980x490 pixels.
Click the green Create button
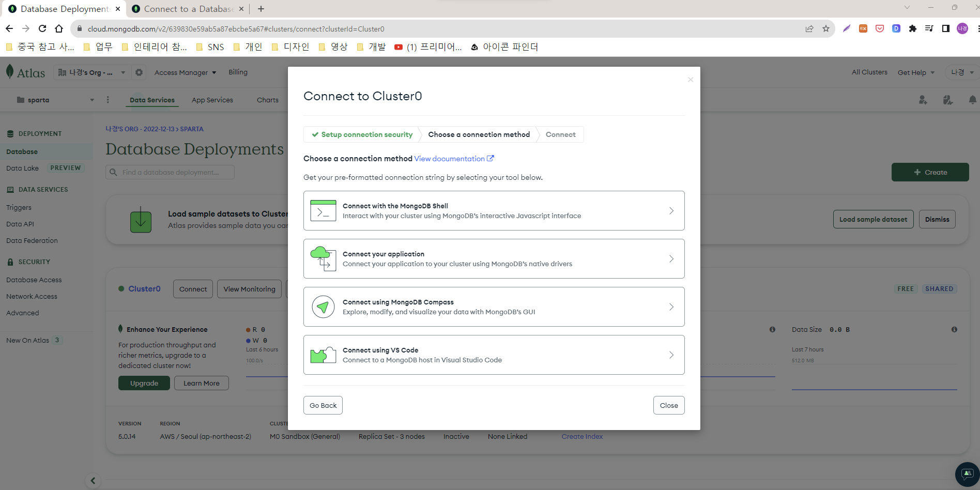pos(930,172)
